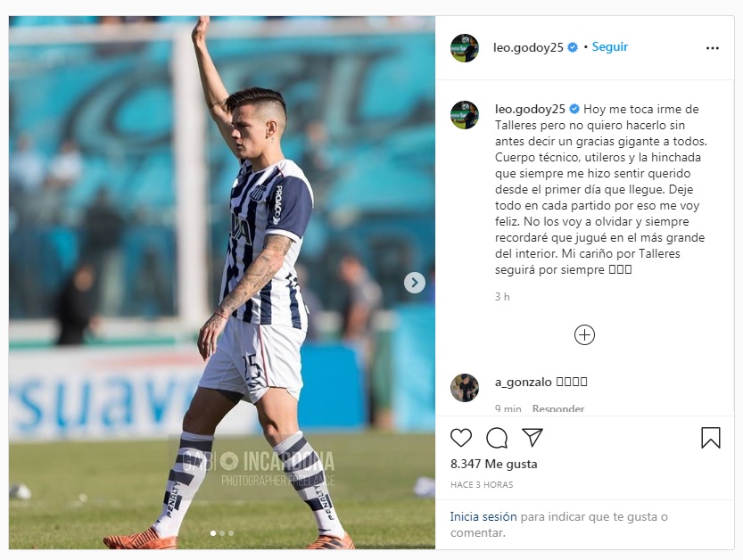Open the HACE 3 HORAS timestamp
Image resolution: width=743 pixels, height=560 pixels.
(x=482, y=485)
